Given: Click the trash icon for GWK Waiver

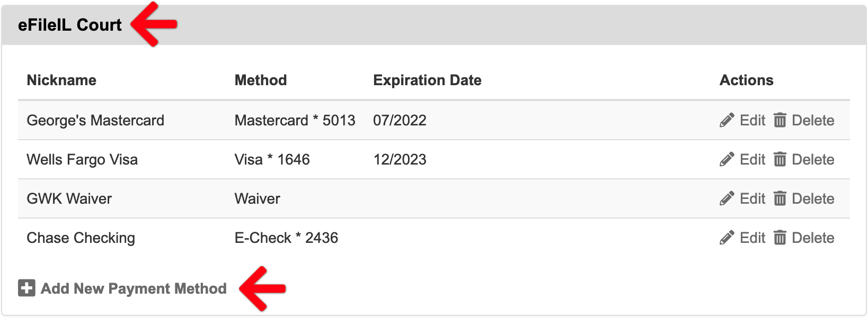Looking at the screenshot, I should click(x=780, y=198).
